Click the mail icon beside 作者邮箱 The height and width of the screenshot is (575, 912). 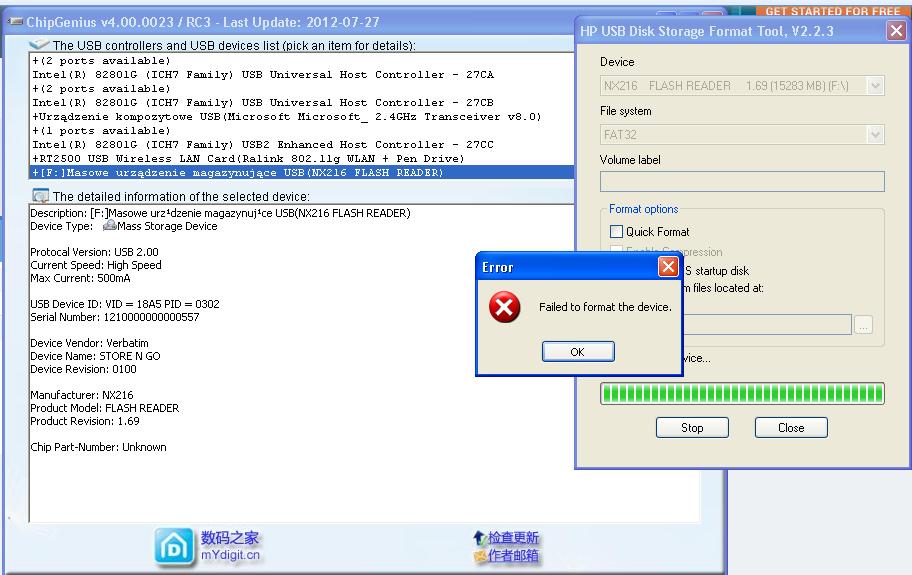480,557
